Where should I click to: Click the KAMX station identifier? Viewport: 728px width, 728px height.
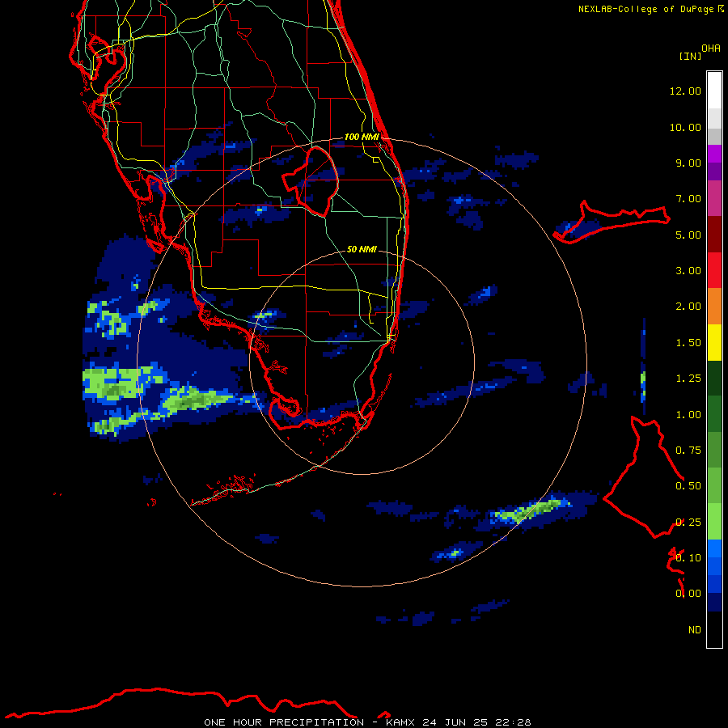pyautogui.click(x=400, y=722)
